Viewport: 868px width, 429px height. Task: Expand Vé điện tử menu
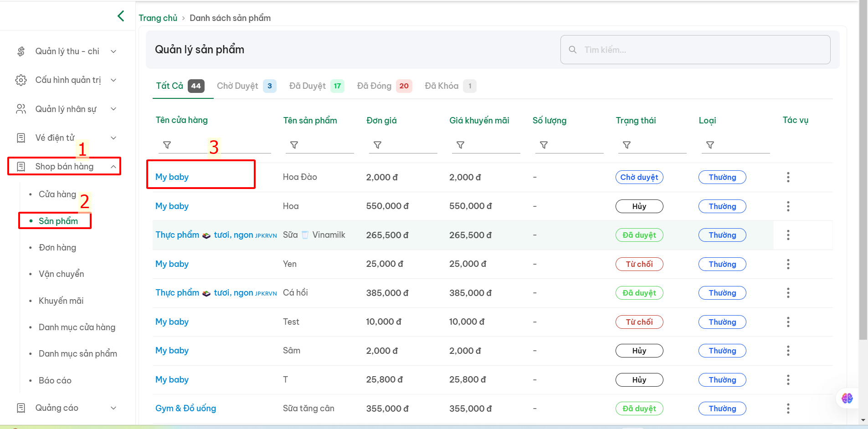point(113,138)
